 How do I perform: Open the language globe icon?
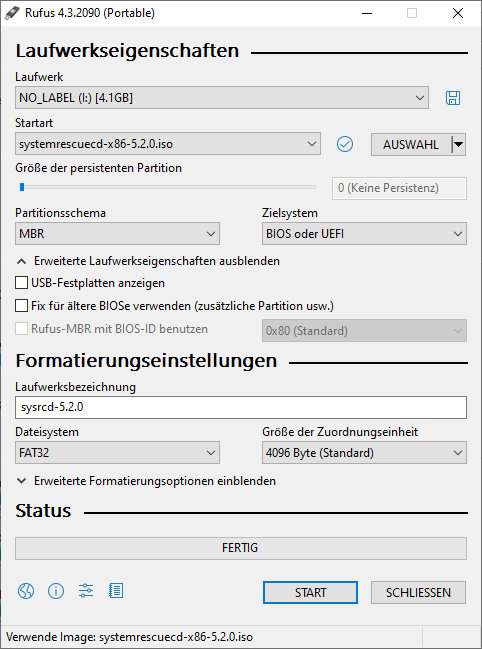click(26, 591)
